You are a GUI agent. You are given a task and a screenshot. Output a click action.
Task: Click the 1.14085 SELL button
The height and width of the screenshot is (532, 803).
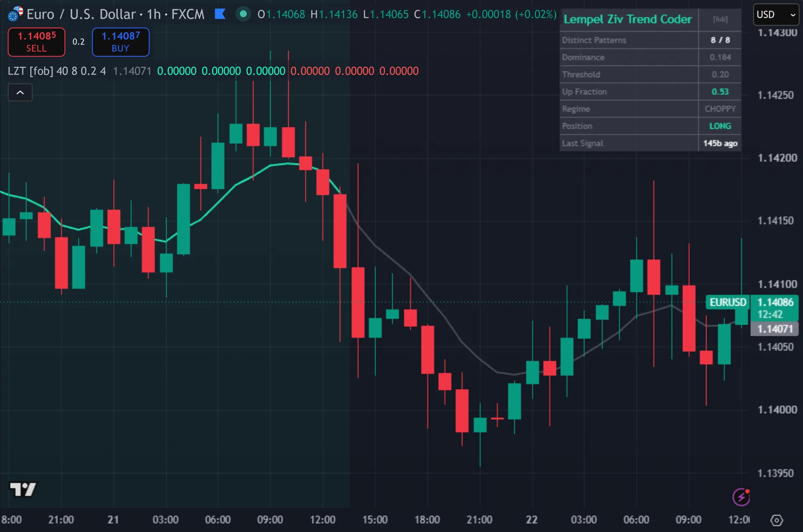36,42
